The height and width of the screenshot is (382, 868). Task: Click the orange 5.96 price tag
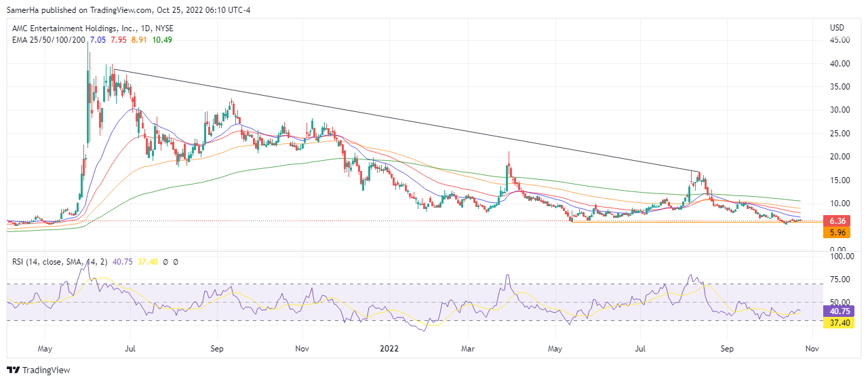coord(837,233)
